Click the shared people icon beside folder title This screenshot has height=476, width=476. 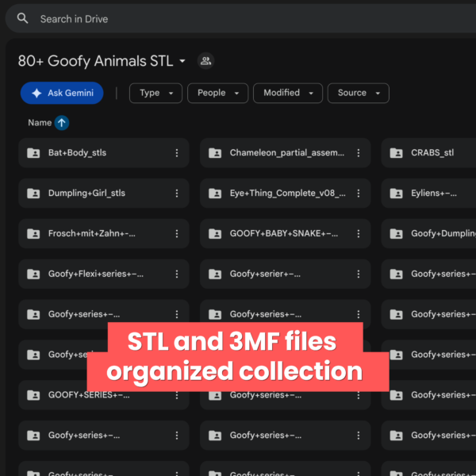[x=205, y=61]
